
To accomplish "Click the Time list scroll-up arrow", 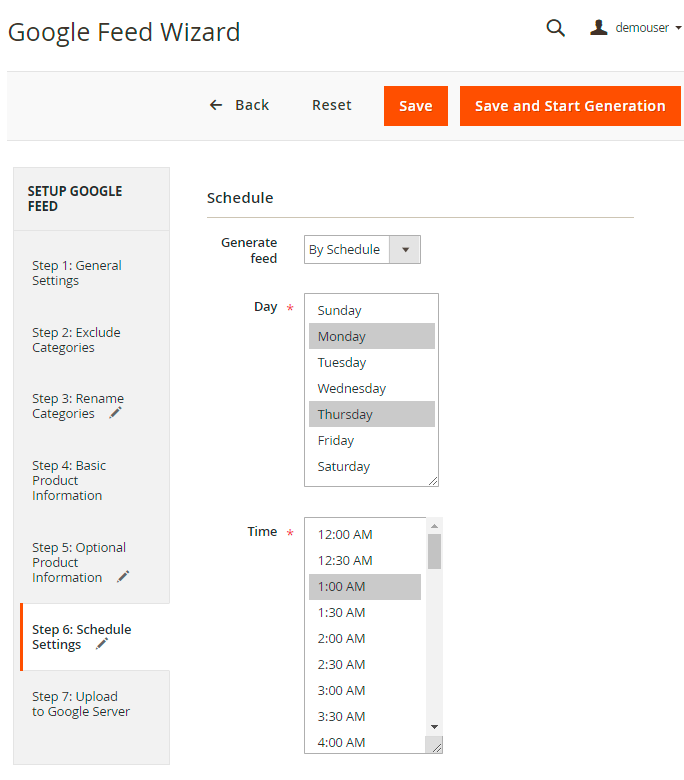I will pyautogui.click(x=434, y=525).
